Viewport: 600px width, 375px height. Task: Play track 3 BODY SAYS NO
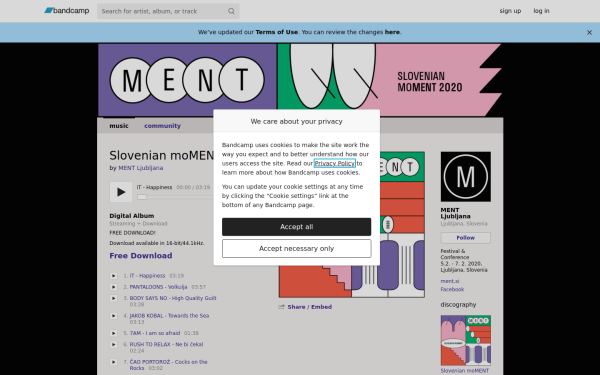tap(113, 298)
